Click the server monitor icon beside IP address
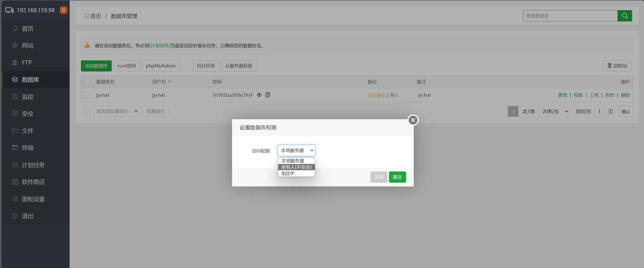 tap(9, 10)
